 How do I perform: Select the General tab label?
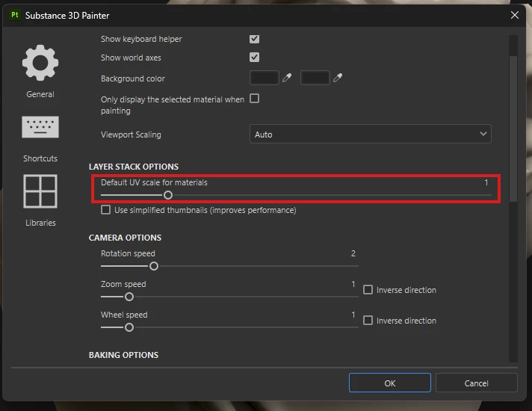tap(40, 94)
